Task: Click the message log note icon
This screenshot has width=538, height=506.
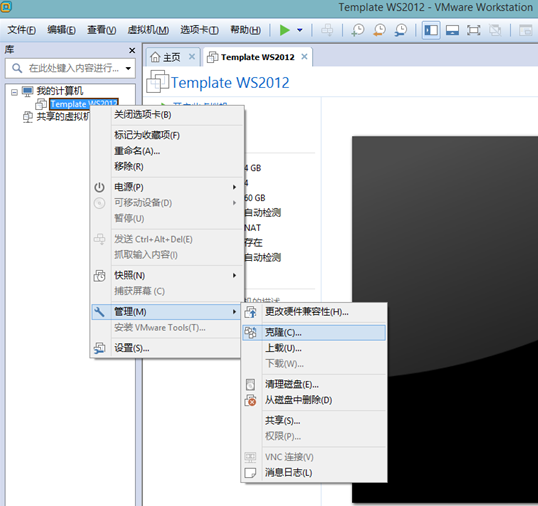Action: click(250, 473)
